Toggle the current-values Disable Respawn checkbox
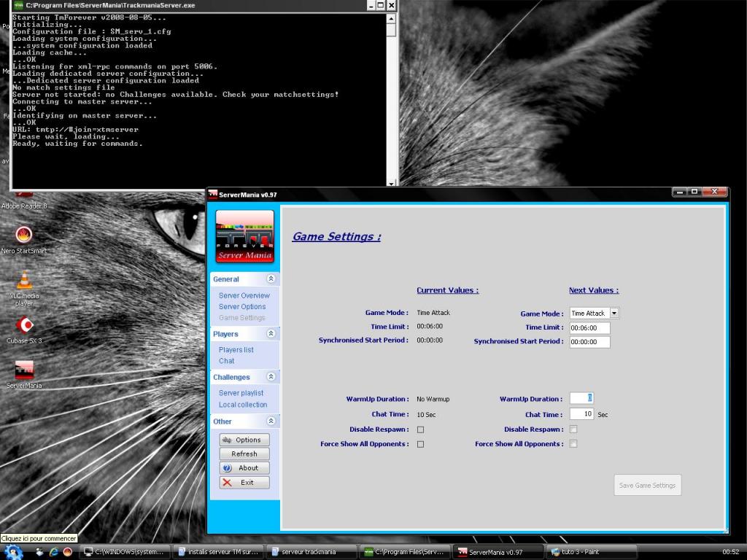Screen dimensions: 747x560 coord(420,429)
